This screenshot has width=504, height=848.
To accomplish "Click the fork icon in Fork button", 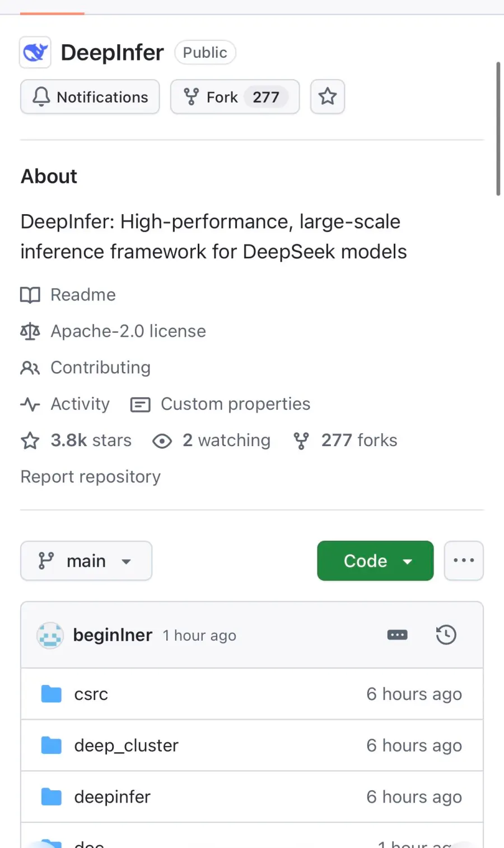I will click(x=192, y=97).
